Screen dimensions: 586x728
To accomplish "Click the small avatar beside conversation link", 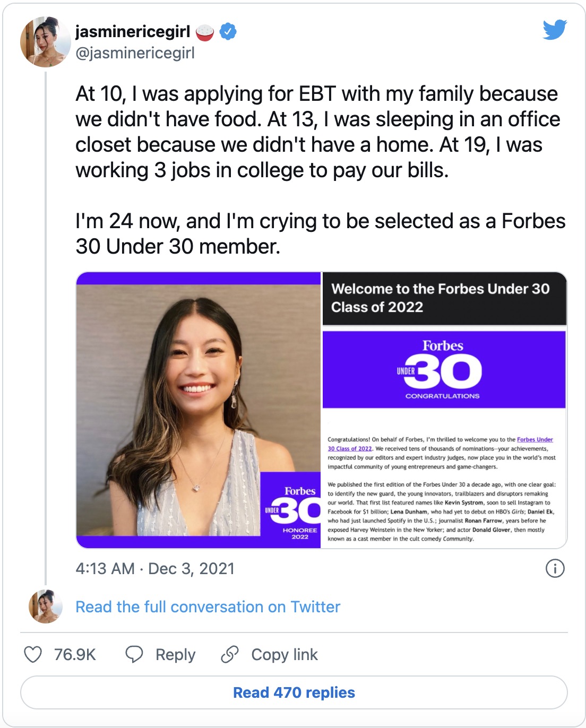I will tap(45, 606).
